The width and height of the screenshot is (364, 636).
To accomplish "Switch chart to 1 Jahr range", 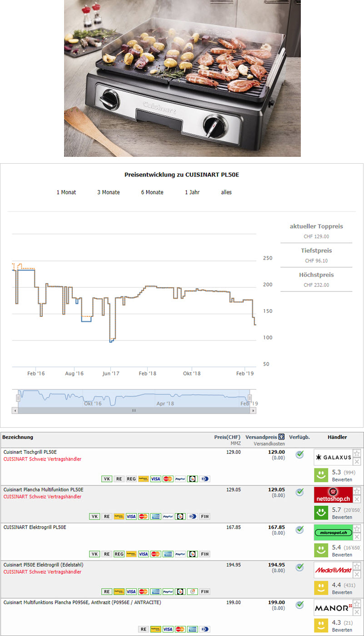I will (192, 192).
